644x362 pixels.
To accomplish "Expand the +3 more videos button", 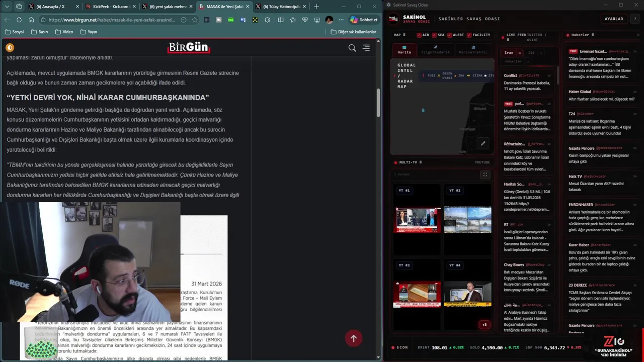I will pyautogui.click(x=485, y=324).
